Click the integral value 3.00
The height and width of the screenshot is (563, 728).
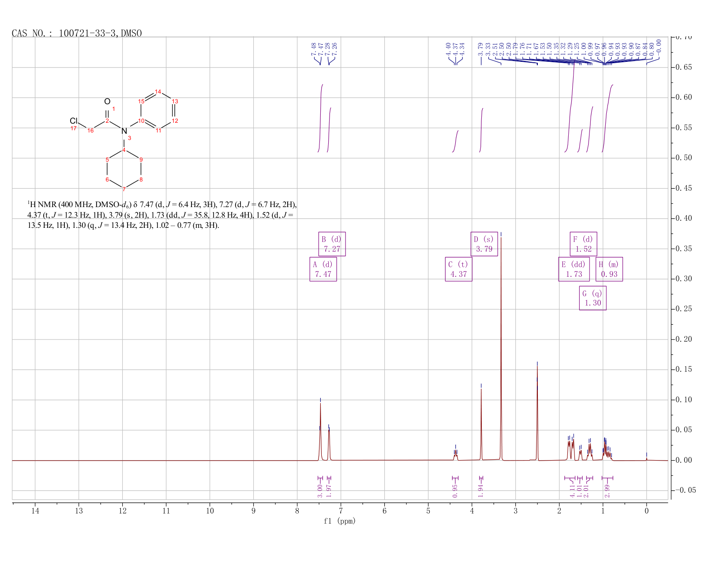(x=320, y=491)
